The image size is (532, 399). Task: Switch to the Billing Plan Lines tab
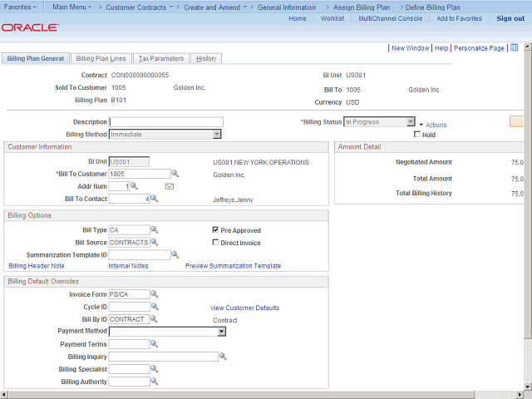101,59
